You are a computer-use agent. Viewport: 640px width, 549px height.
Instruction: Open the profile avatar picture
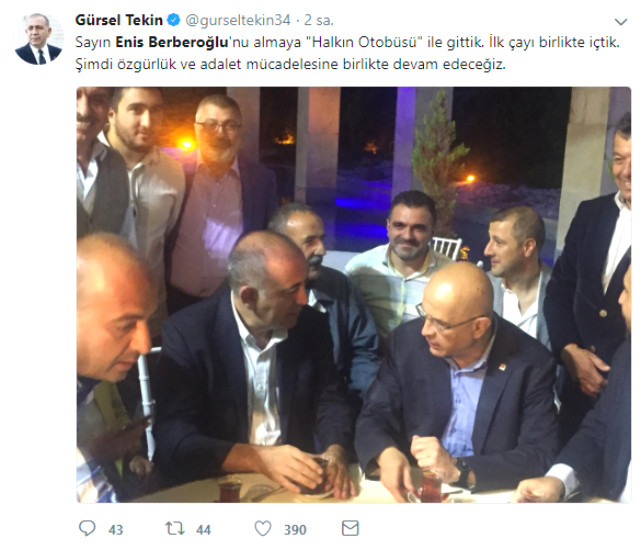point(39,39)
